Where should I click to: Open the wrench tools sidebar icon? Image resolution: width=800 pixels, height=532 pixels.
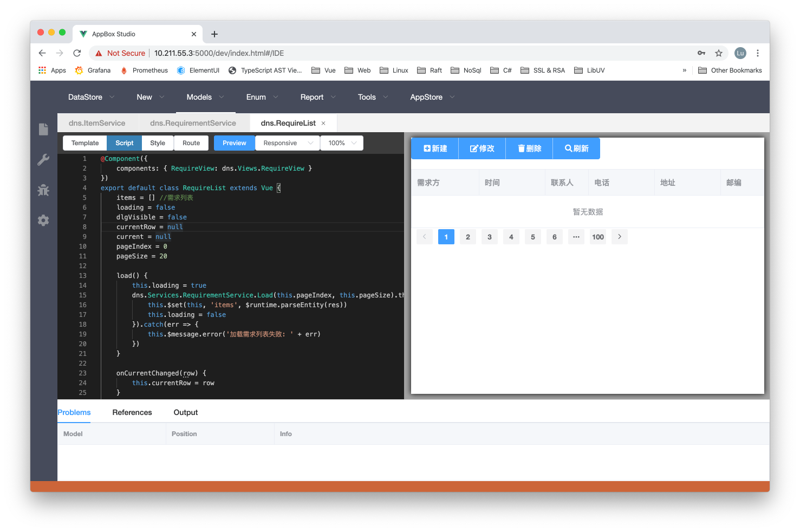(43, 159)
